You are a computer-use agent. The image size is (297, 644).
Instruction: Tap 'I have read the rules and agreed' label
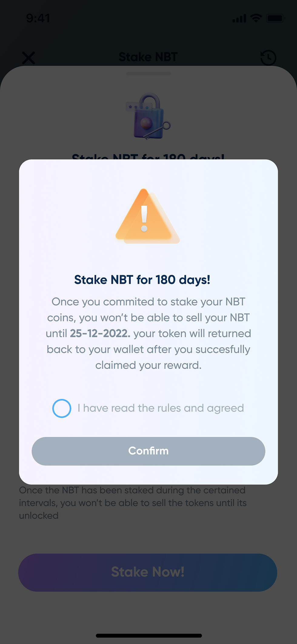[x=161, y=408]
